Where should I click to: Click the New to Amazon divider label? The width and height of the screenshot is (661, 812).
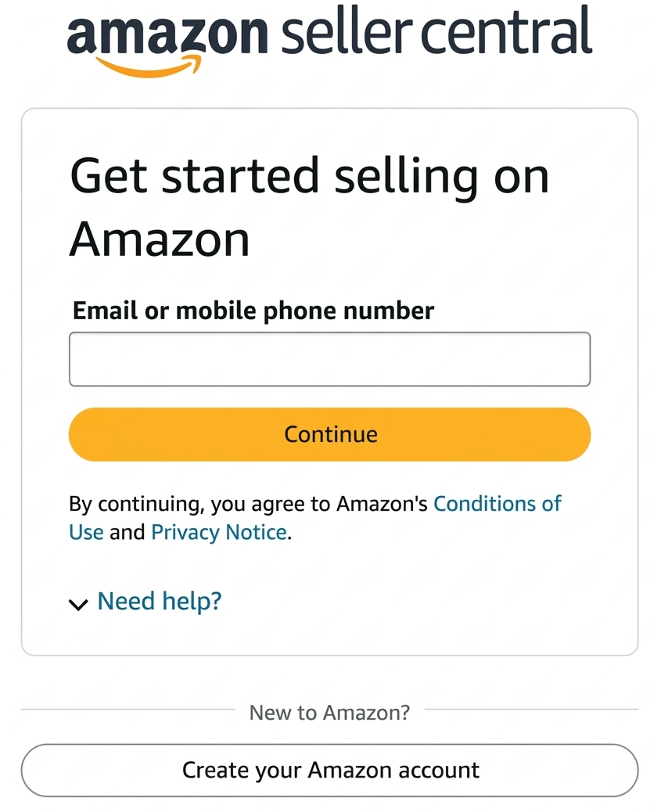pyautogui.click(x=329, y=713)
